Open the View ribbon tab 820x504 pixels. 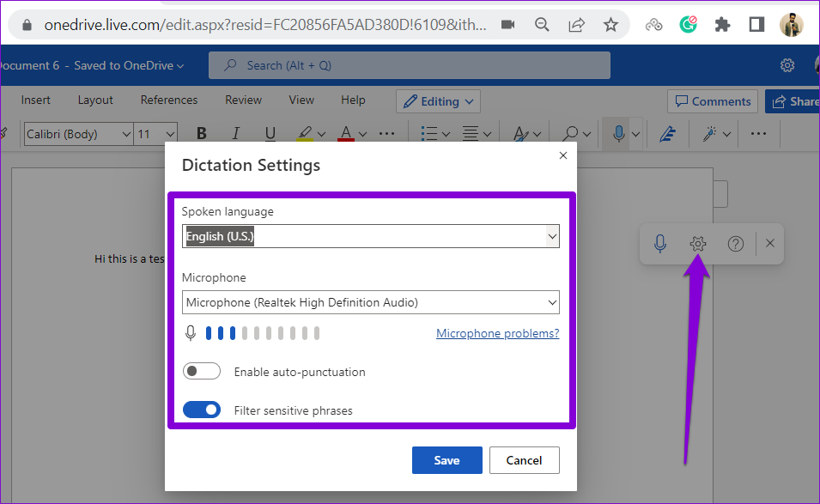coord(301,100)
